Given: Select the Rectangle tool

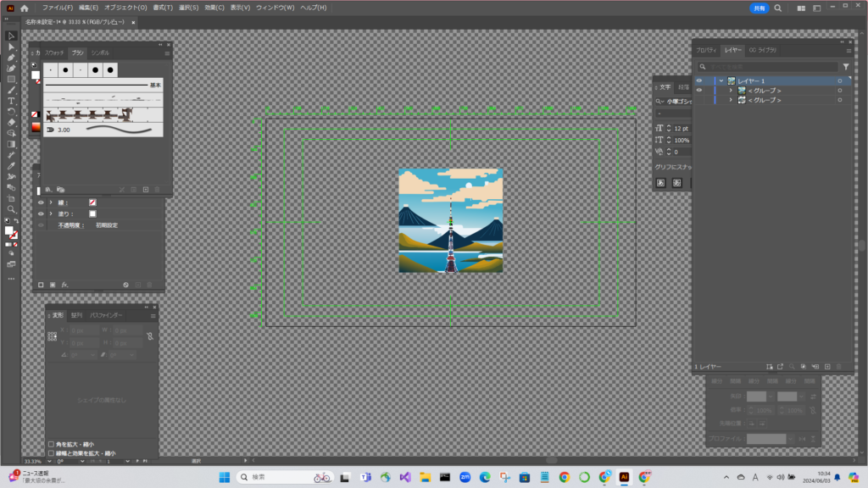Looking at the screenshot, I should (x=11, y=79).
